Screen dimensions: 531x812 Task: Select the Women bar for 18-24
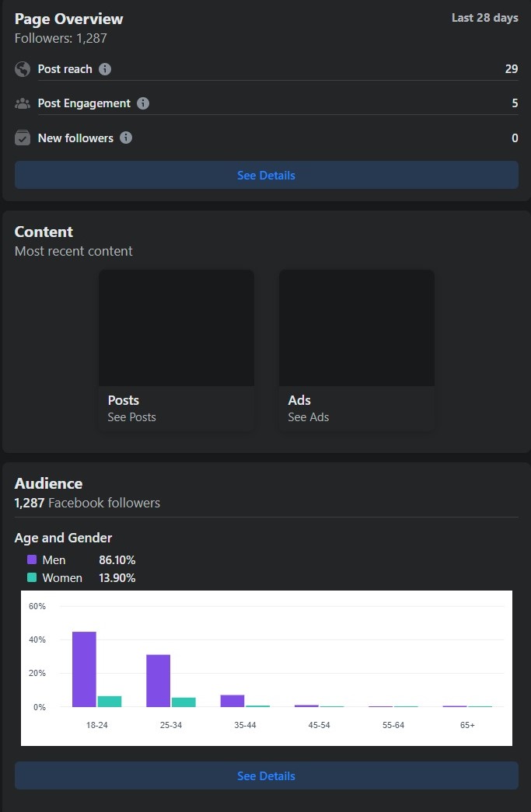(x=110, y=701)
